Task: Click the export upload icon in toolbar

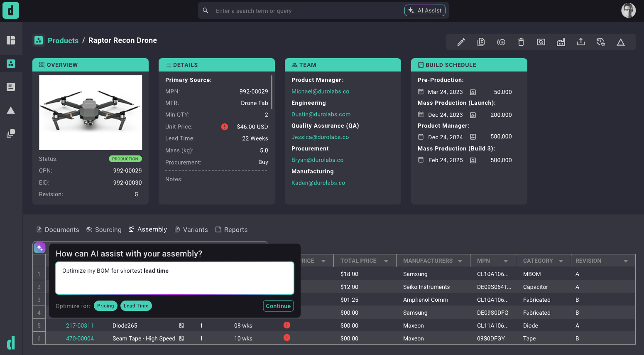Action: tap(580, 42)
